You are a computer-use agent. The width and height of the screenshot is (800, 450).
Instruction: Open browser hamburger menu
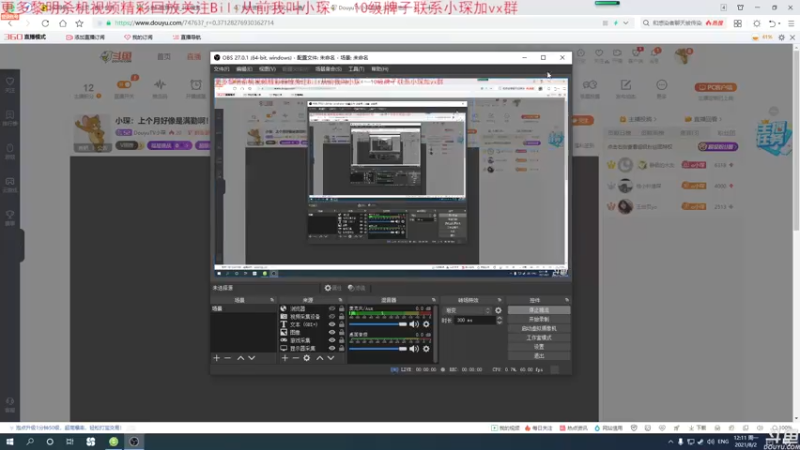point(791,23)
